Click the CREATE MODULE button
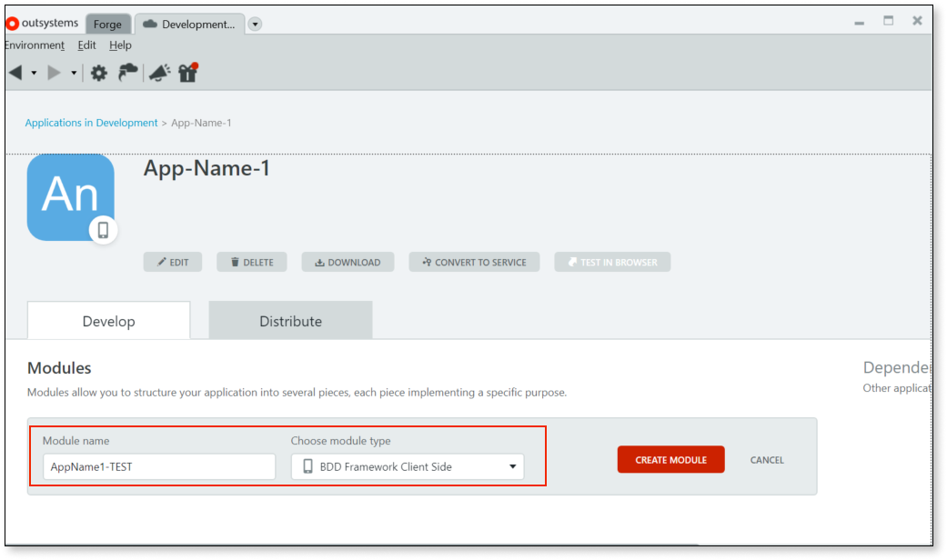Image resolution: width=947 pixels, height=560 pixels. (670, 460)
